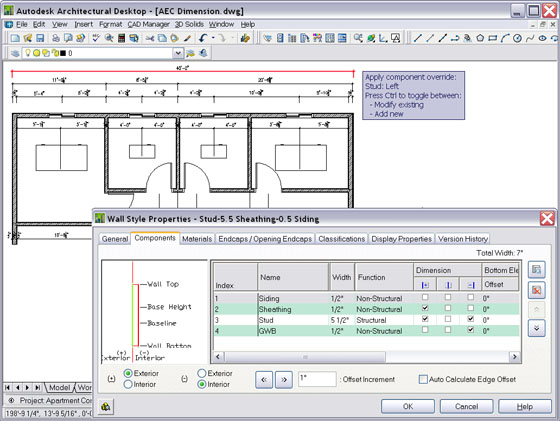Select the Arc draw tool
Viewport: 560px width, 421px height.
tap(505, 38)
